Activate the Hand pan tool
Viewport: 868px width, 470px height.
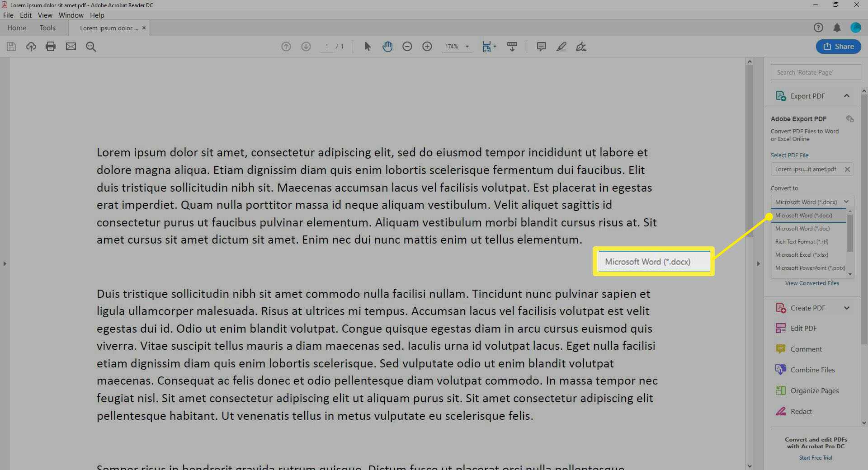point(387,47)
